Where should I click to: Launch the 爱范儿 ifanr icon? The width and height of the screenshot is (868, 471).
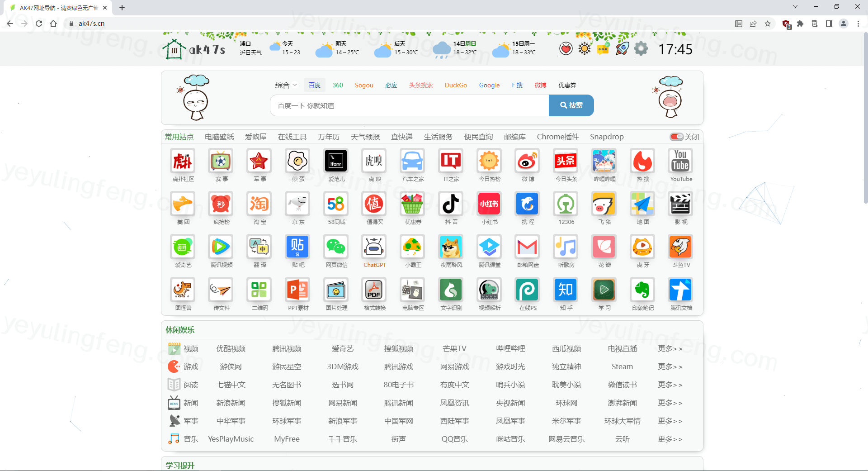pos(336,161)
